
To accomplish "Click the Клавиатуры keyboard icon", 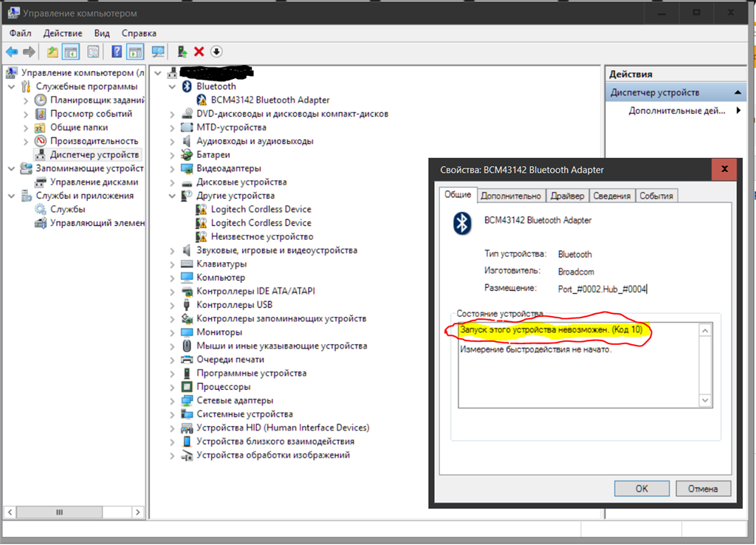I will pos(187,264).
